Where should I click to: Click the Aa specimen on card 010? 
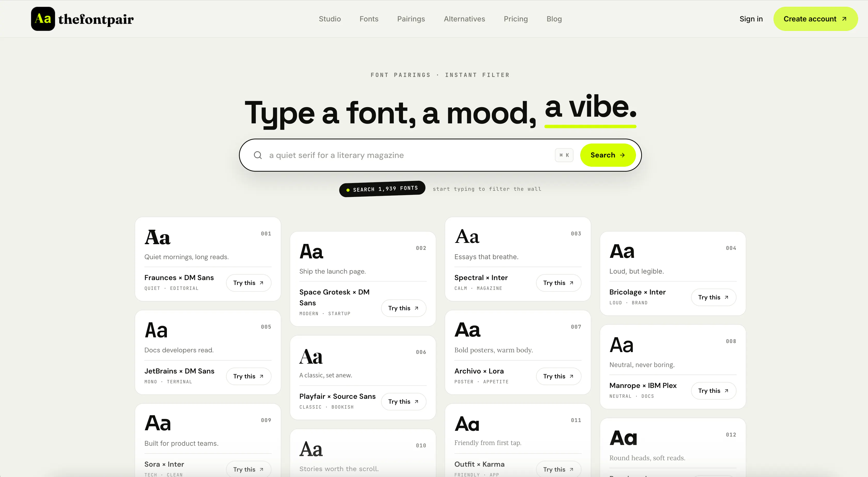click(x=311, y=449)
